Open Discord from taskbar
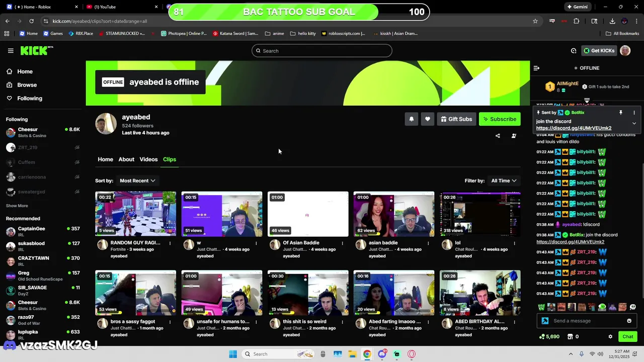 click(x=382, y=354)
